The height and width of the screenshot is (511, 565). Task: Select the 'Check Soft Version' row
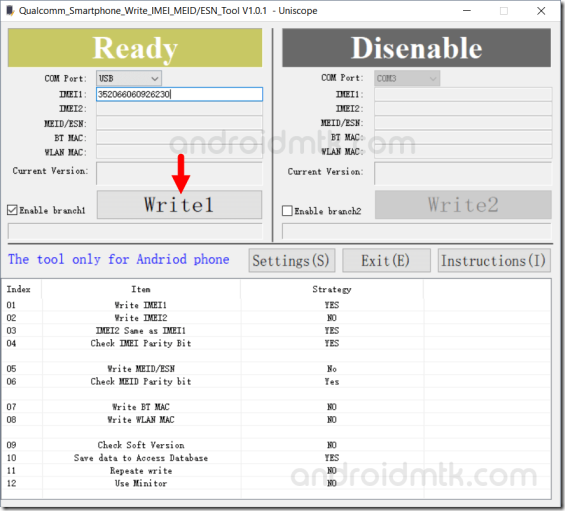pyautogui.click(x=276, y=445)
